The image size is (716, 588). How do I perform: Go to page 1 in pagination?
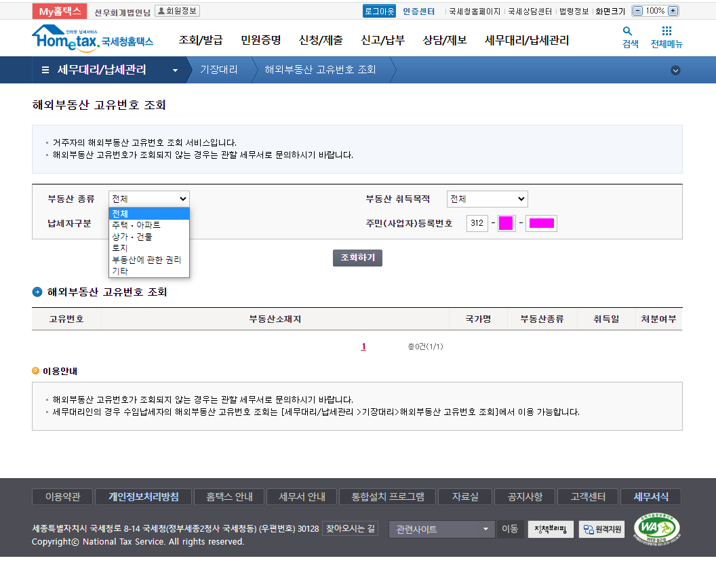[x=363, y=347]
